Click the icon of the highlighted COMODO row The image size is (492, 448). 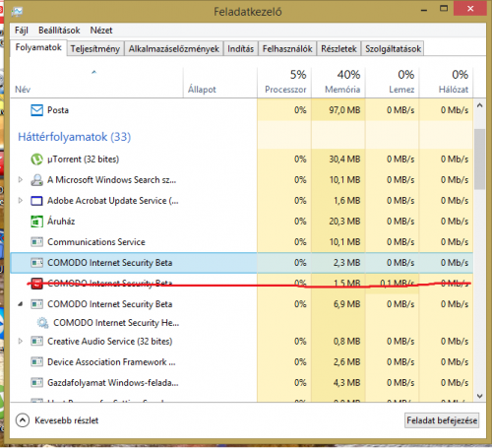click(36, 263)
